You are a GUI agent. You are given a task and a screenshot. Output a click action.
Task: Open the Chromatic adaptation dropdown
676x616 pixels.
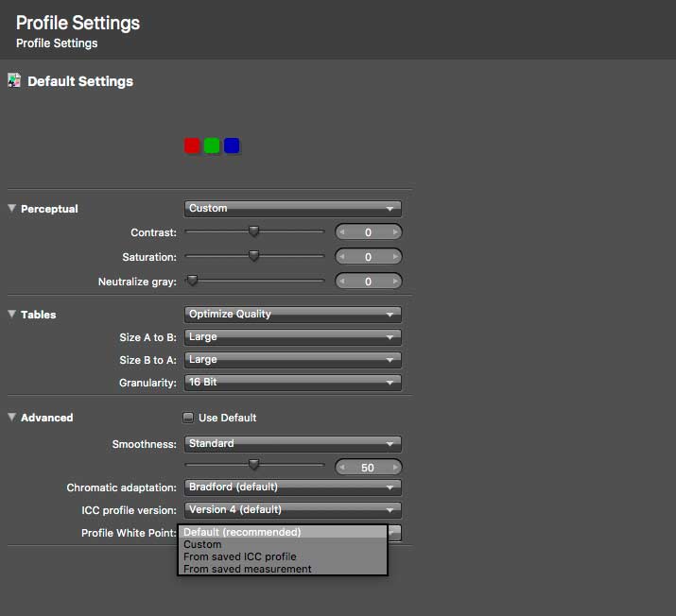(293, 488)
